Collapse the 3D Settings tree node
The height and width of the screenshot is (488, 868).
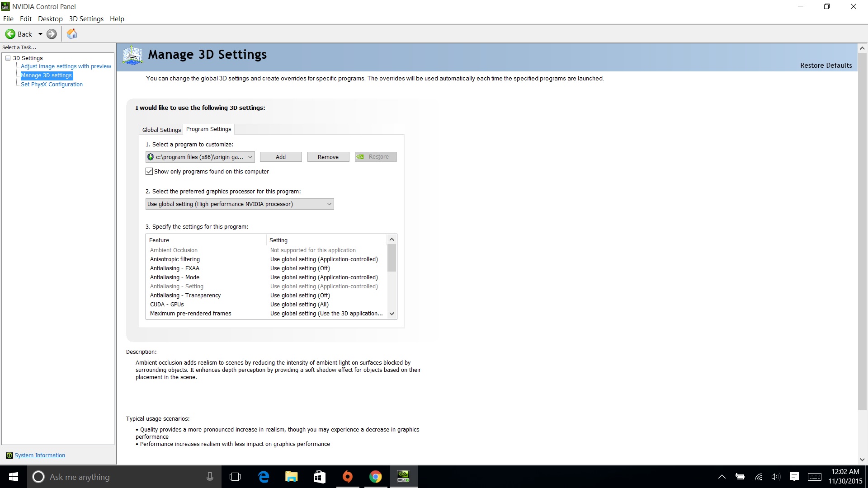click(x=7, y=58)
